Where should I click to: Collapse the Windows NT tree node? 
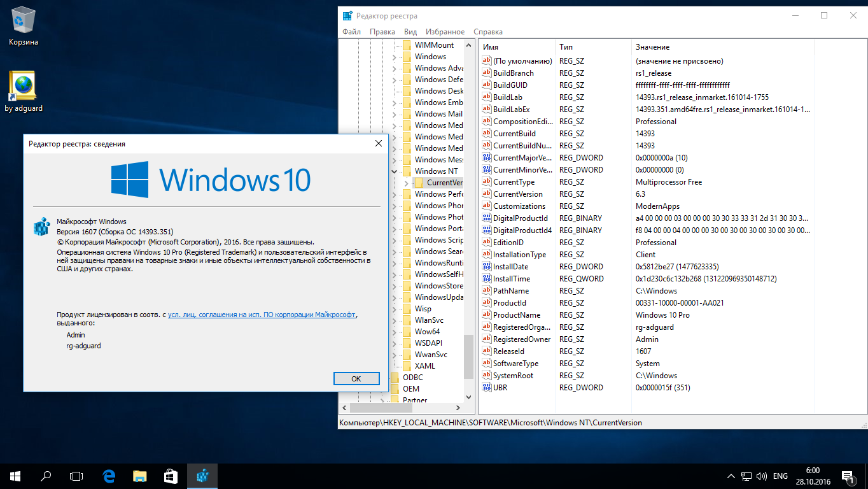point(395,171)
